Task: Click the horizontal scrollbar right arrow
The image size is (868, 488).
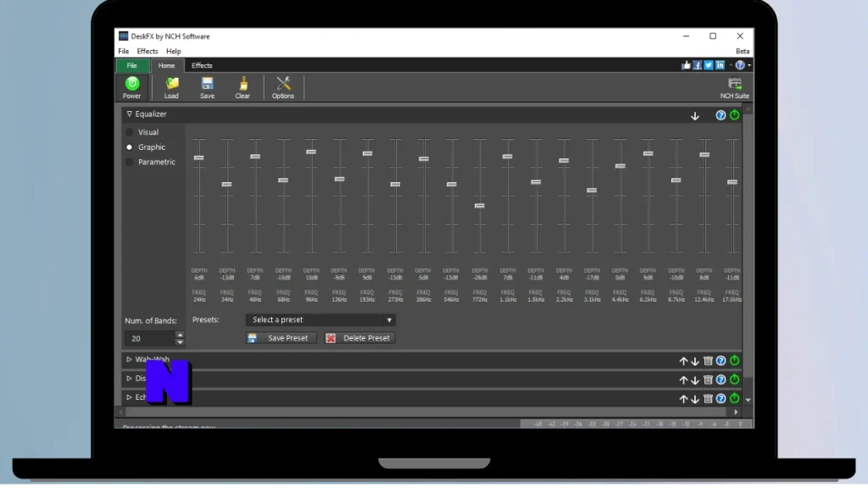Action: coord(736,413)
